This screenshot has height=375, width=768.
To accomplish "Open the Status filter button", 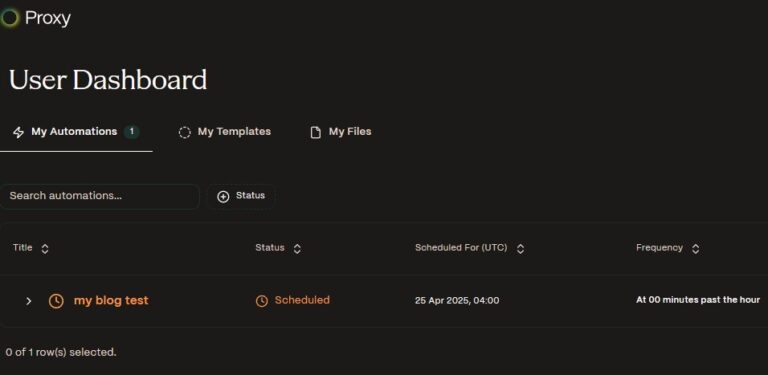I will (241, 196).
